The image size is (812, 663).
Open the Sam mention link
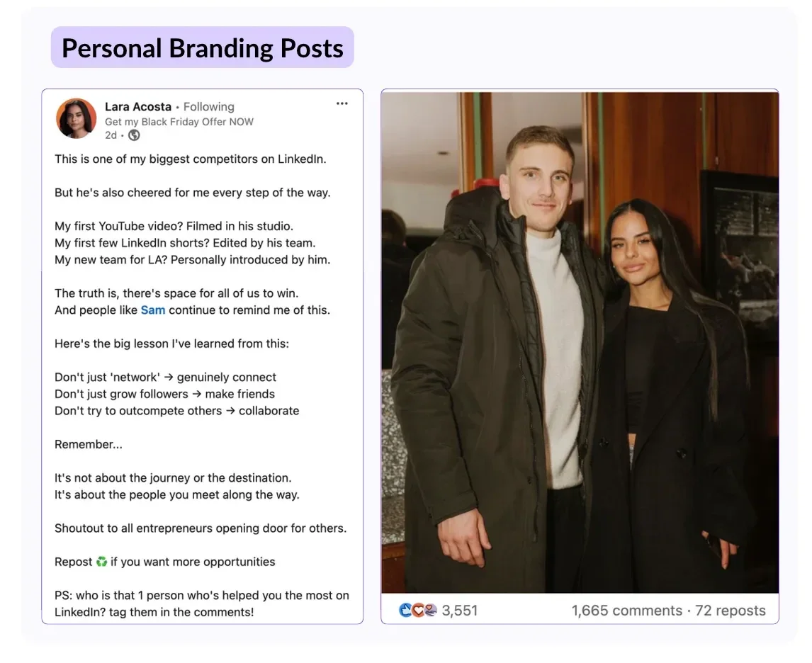click(153, 310)
